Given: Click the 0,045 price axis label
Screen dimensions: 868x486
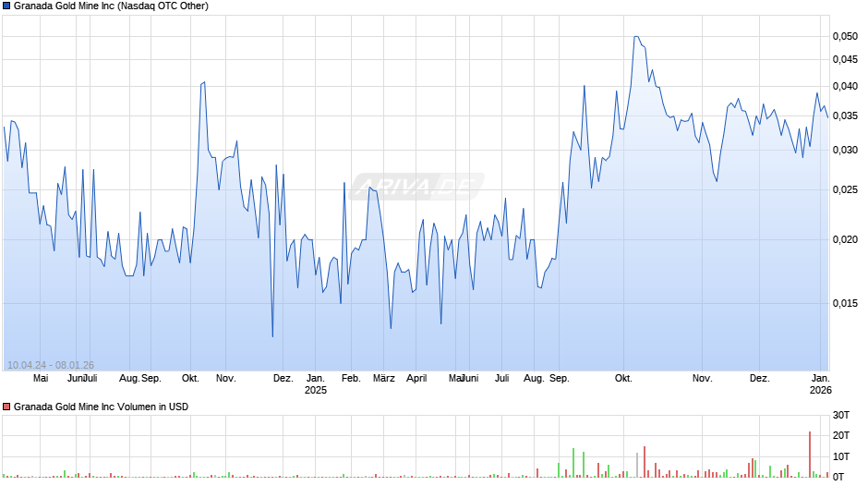Looking at the screenshot, I should coord(845,60).
